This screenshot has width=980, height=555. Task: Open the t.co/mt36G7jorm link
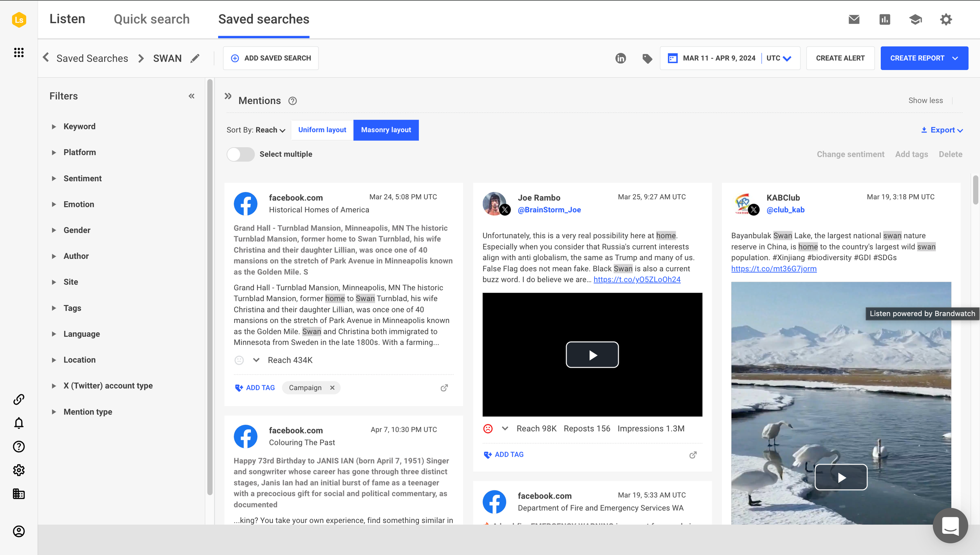pyautogui.click(x=774, y=269)
